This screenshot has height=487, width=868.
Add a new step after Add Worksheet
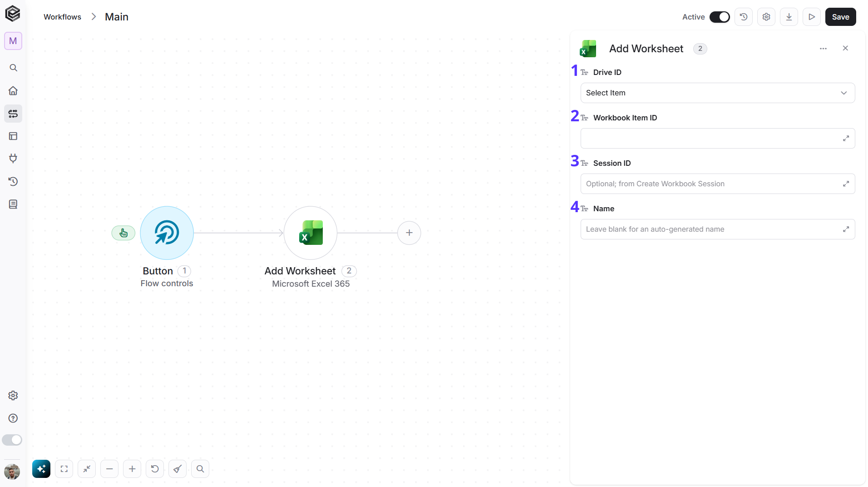(409, 233)
